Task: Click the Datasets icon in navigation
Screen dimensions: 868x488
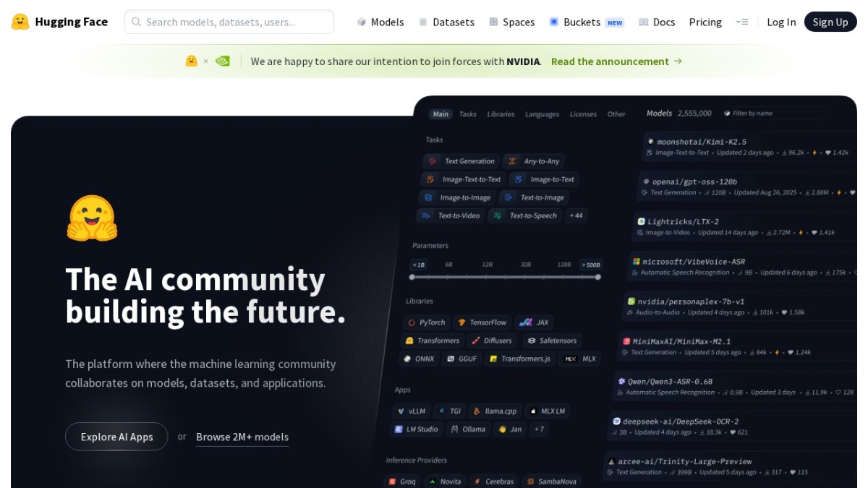Action: 423,22
